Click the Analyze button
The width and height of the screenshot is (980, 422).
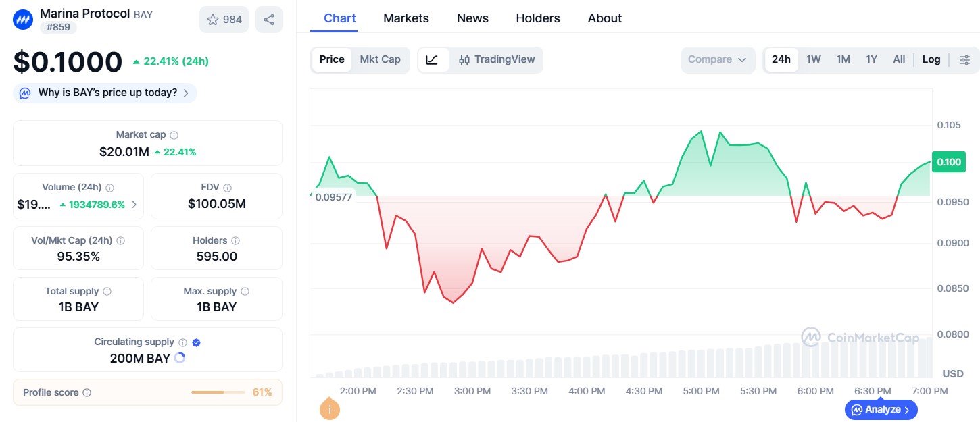881,409
